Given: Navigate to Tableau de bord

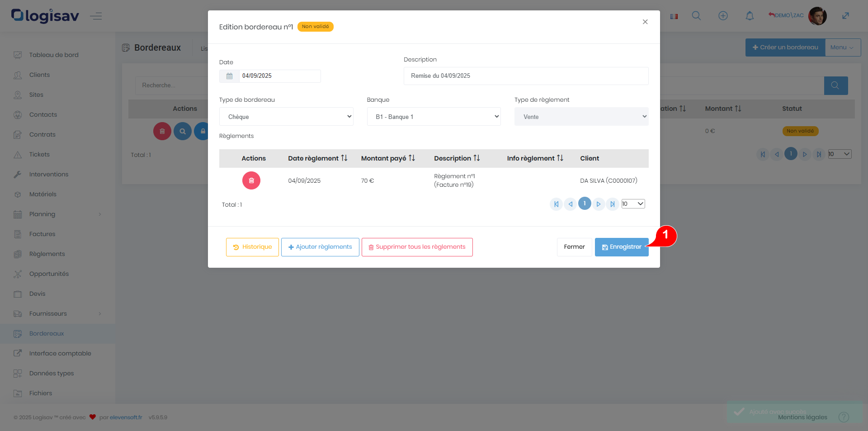Looking at the screenshot, I should click(54, 55).
